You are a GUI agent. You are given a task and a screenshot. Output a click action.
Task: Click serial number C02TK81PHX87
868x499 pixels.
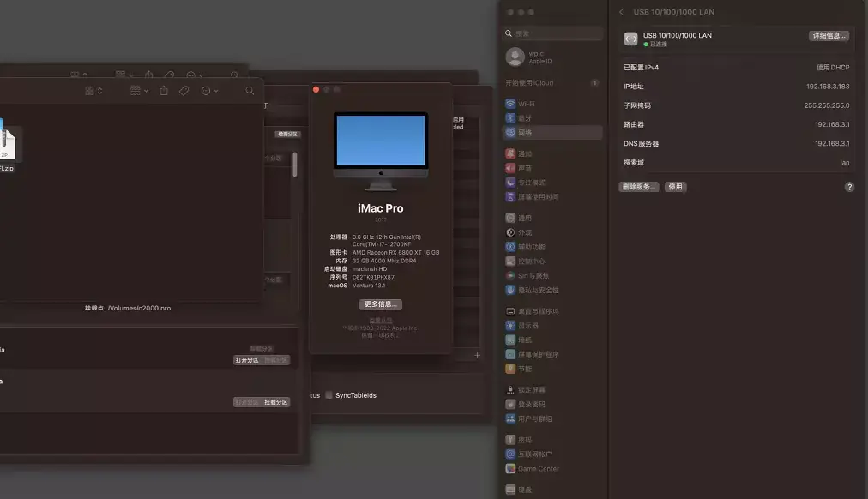pyautogui.click(x=373, y=278)
